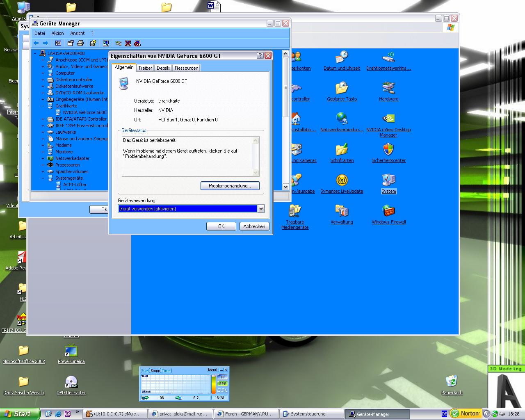Open the Ansicht menu

point(77,33)
